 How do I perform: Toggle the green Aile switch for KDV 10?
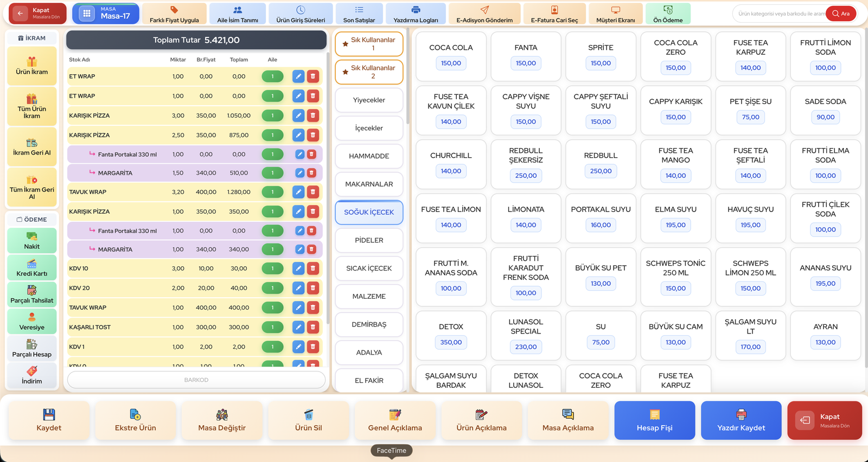pos(272,268)
